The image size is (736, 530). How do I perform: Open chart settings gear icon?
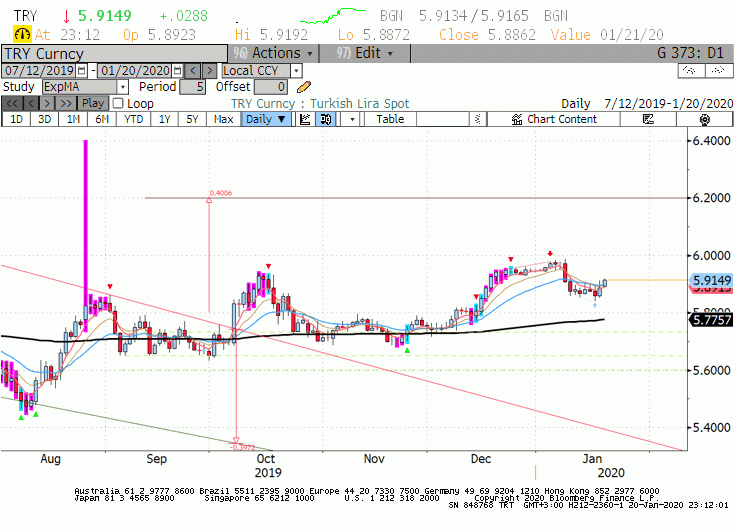704,119
